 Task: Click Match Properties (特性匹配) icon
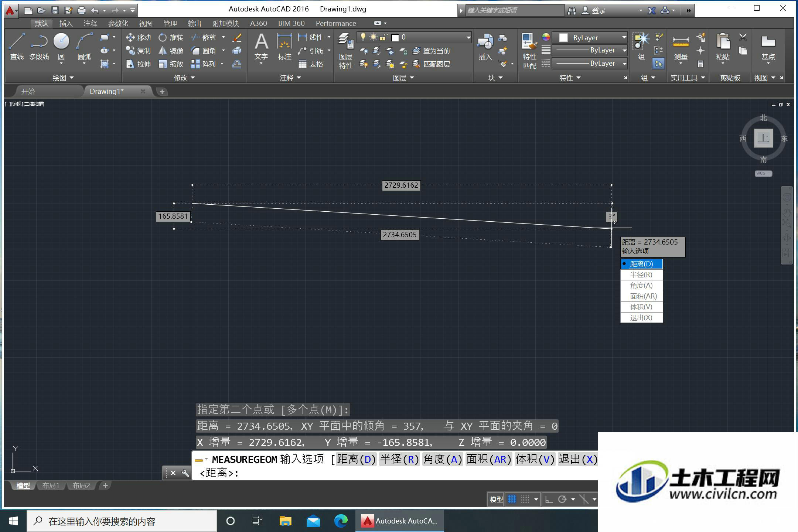tap(529, 50)
